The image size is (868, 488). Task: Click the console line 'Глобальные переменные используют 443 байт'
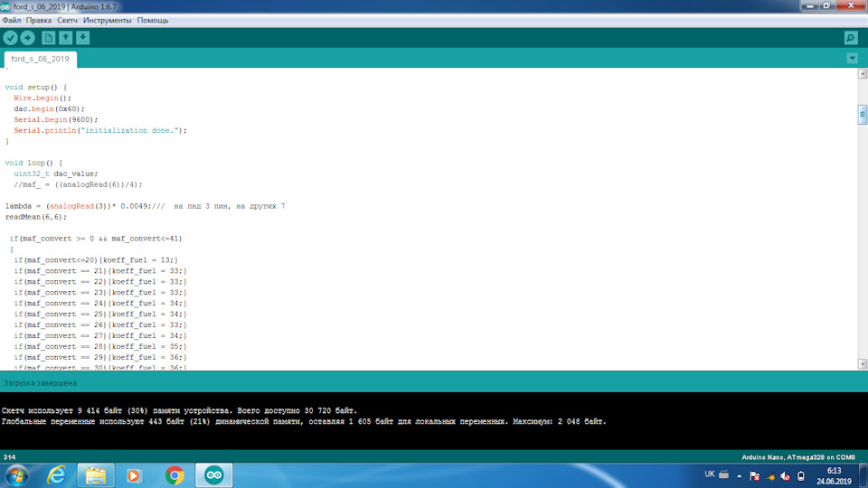point(304,422)
